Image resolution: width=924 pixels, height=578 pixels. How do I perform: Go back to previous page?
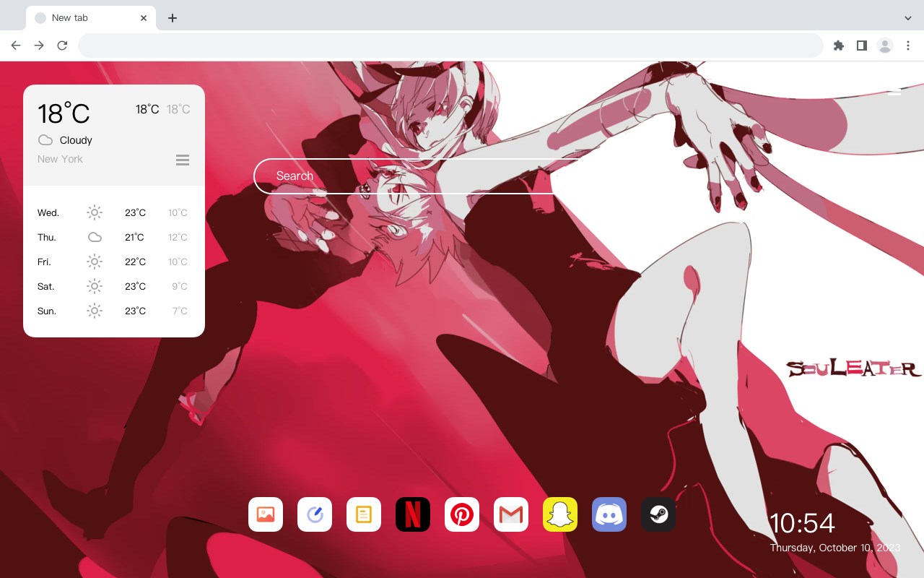pyautogui.click(x=16, y=46)
